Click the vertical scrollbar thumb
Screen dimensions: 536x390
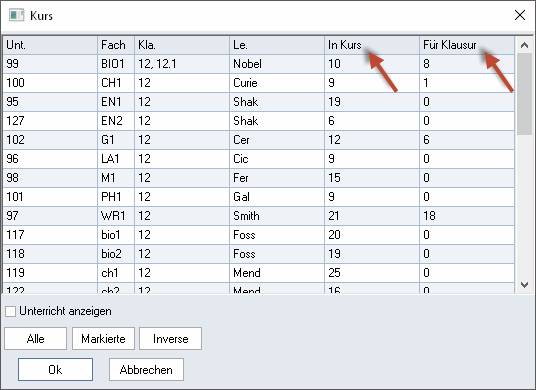click(x=524, y=94)
